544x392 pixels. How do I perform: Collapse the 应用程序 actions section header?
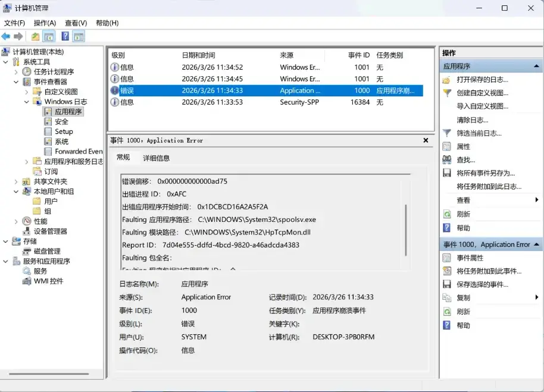click(x=536, y=67)
